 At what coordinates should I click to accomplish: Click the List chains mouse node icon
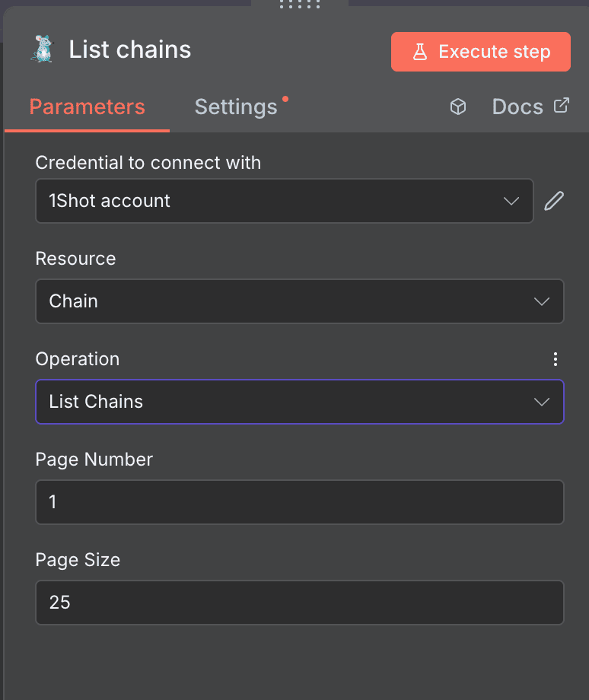coord(42,49)
